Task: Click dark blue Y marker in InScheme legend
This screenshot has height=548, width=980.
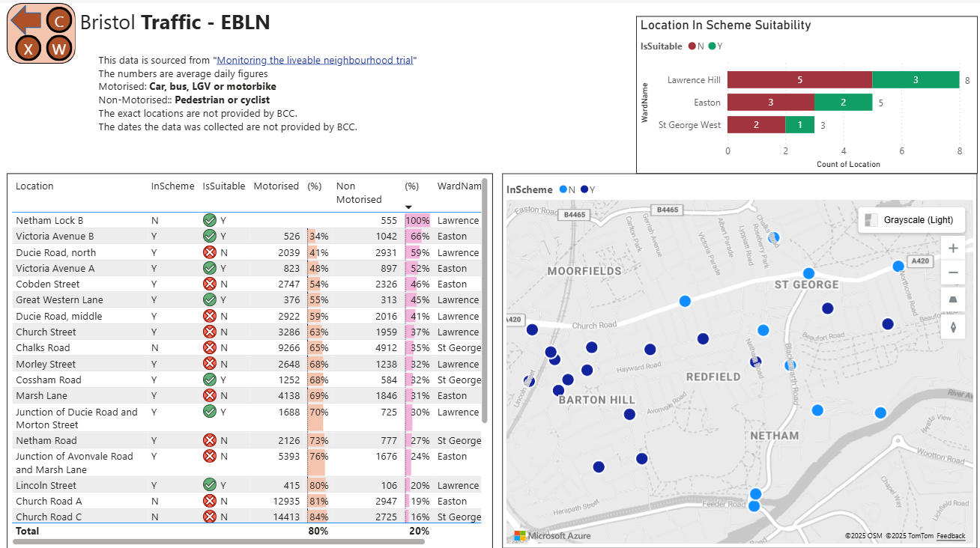Action: (584, 189)
